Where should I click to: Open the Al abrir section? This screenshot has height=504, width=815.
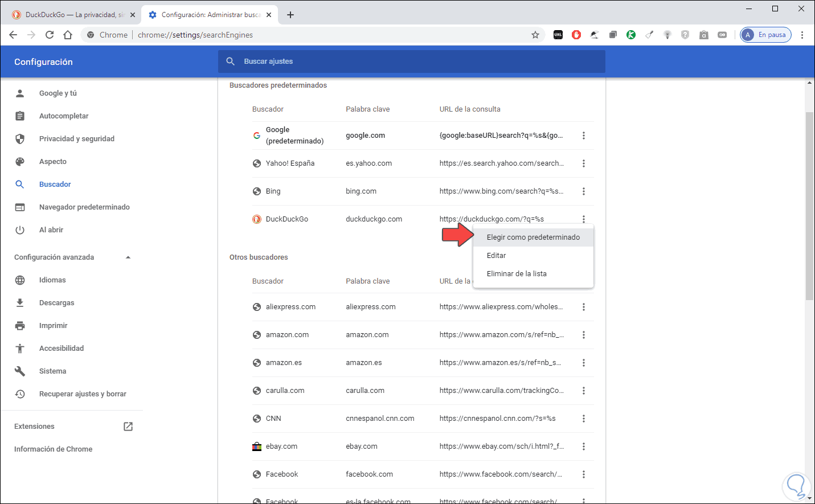51,230
